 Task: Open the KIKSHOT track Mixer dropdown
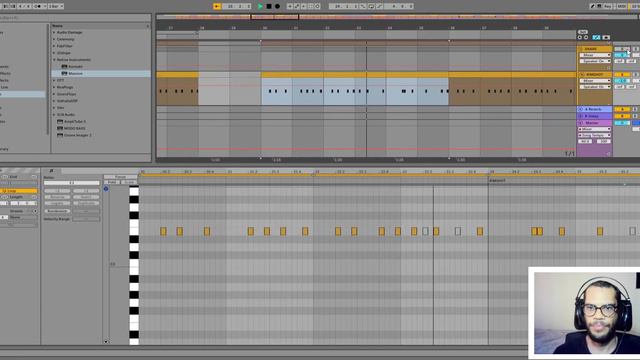point(595,81)
